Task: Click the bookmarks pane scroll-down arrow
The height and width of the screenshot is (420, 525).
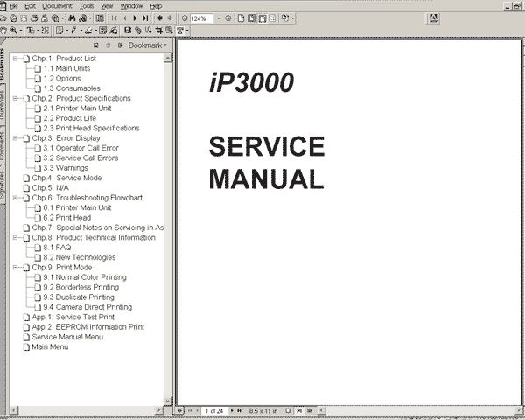Action: 168,401
